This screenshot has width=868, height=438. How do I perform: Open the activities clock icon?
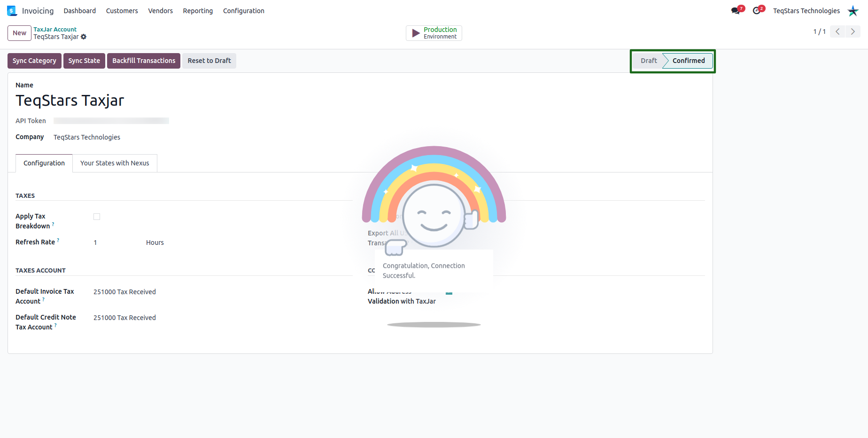tap(757, 11)
